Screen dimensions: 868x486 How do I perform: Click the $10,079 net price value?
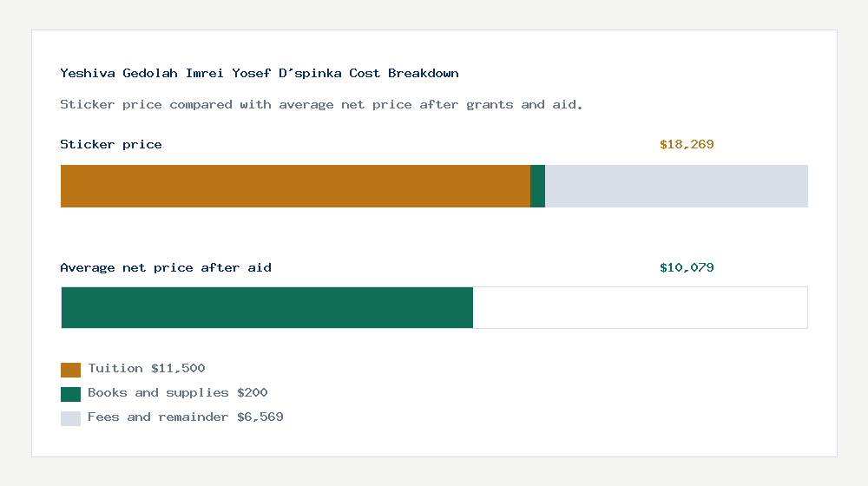(687, 268)
